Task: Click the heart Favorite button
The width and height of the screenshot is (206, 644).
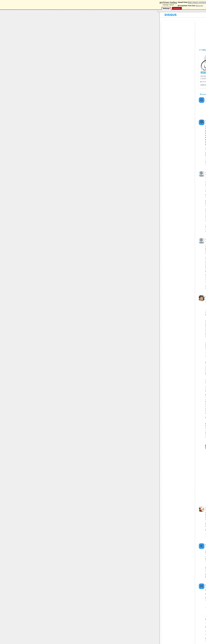Action: 202,94
